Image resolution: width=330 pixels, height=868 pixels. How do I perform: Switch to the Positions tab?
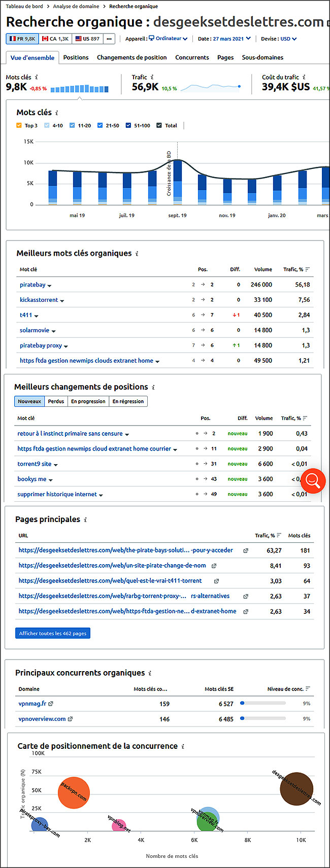tap(76, 58)
